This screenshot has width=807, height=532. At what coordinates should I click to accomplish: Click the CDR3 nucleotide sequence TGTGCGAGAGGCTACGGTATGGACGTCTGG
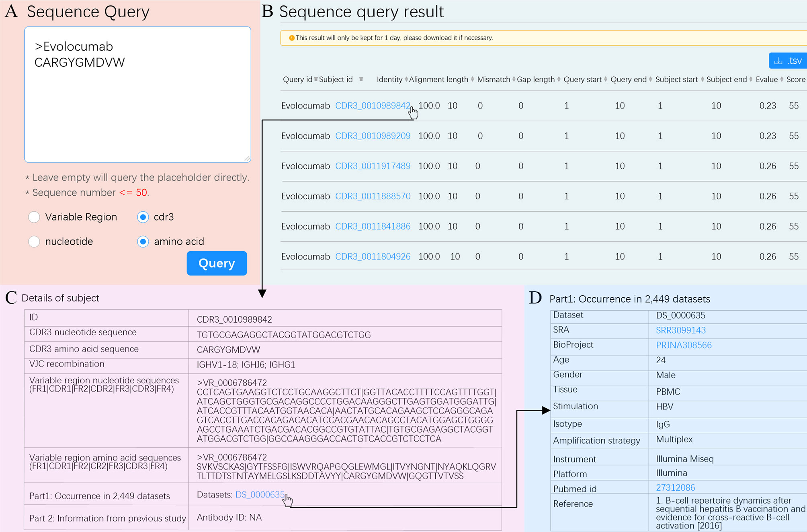pyautogui.click(x=284, y=335)
